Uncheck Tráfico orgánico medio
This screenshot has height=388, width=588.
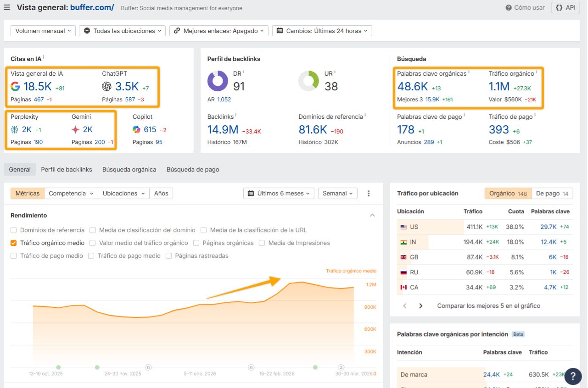[x=13, y=242]
